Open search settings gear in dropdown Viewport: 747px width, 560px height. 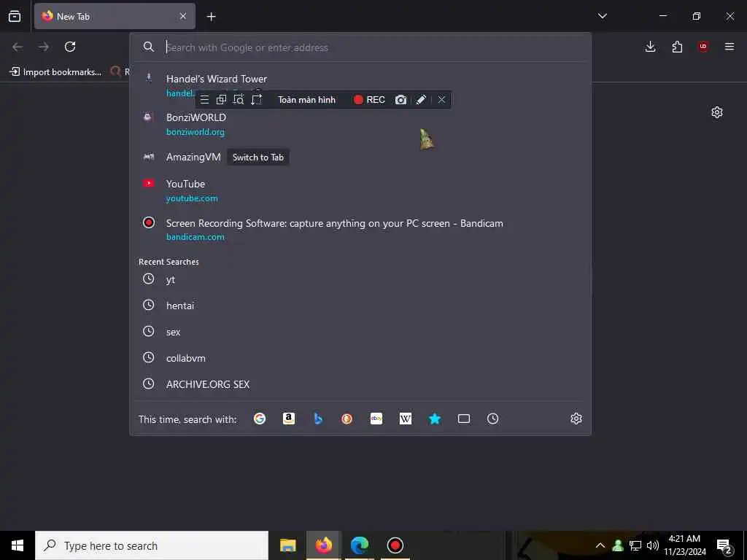(x=576, y=419)
